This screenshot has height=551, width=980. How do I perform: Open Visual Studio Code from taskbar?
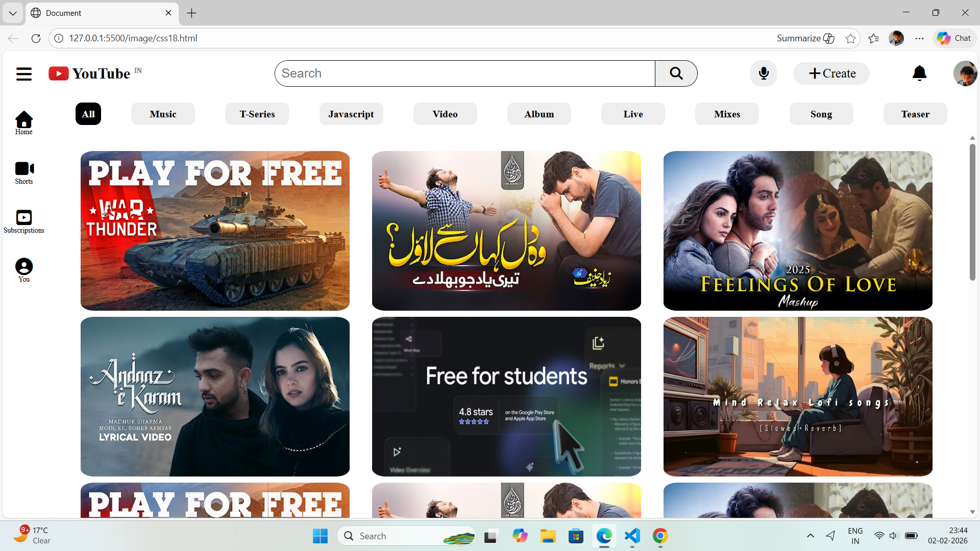(632, 536)
